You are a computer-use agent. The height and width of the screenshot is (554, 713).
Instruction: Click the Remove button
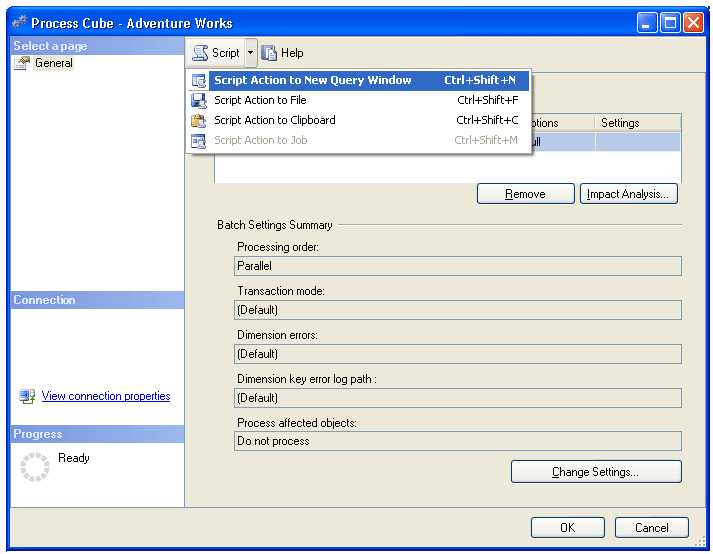tap(526, 194)
